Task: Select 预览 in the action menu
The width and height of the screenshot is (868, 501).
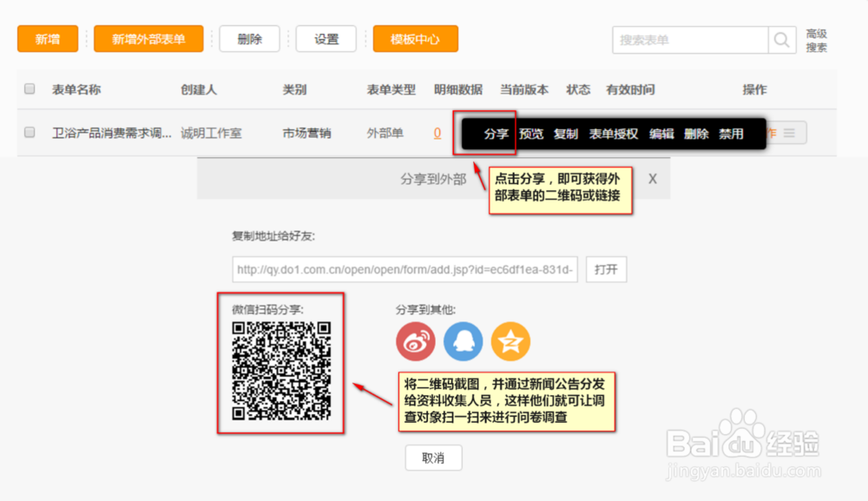Action: pos(531,134)
